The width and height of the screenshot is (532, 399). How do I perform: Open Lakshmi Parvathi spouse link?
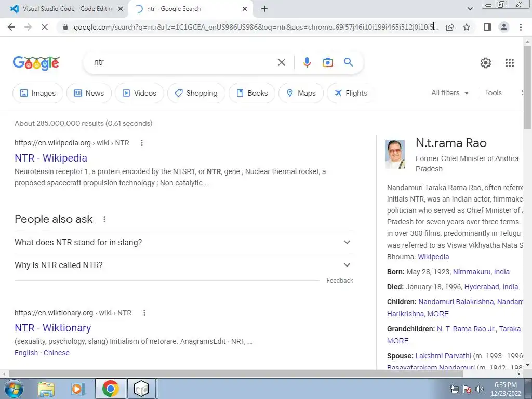tap(443, 356)
